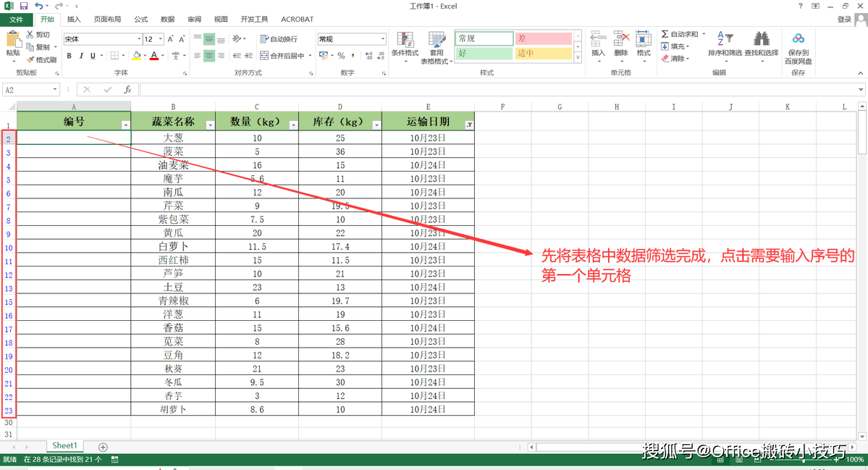The width and height of the screenshot is (868, 470).
Task: Increase font size with the large A icon
Action: [171, 39]
